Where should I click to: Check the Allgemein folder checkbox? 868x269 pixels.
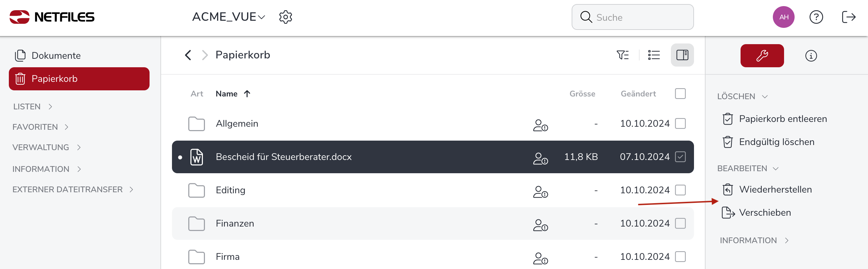click(x=680, y=124)
